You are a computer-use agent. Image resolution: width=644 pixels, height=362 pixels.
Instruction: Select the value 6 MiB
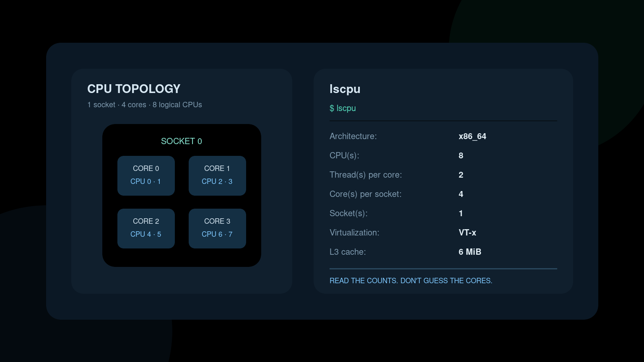click(x=470, y=252)
